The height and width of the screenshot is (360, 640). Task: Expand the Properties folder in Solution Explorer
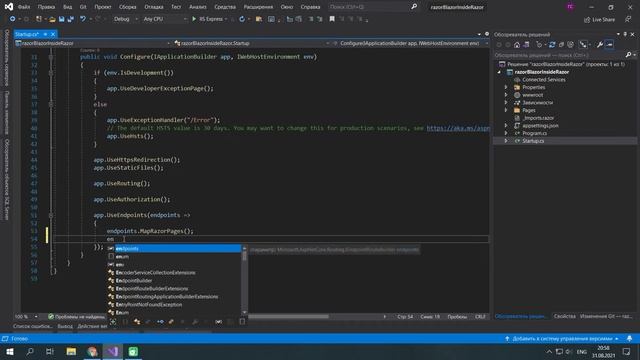[506, 87]
